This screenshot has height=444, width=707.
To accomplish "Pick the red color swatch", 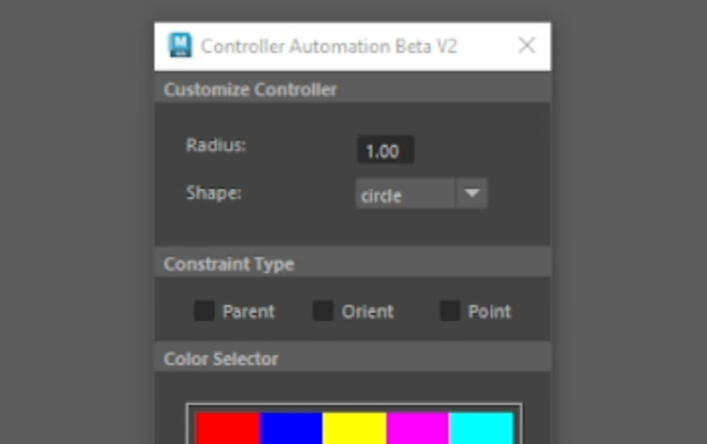I will coord(228,427).
